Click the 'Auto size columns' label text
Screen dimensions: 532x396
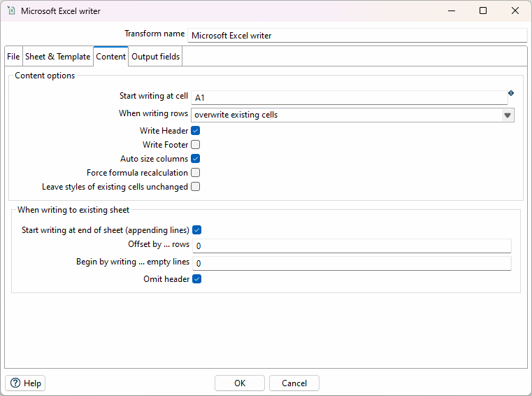pyautogui.click(x=154, y=159)
